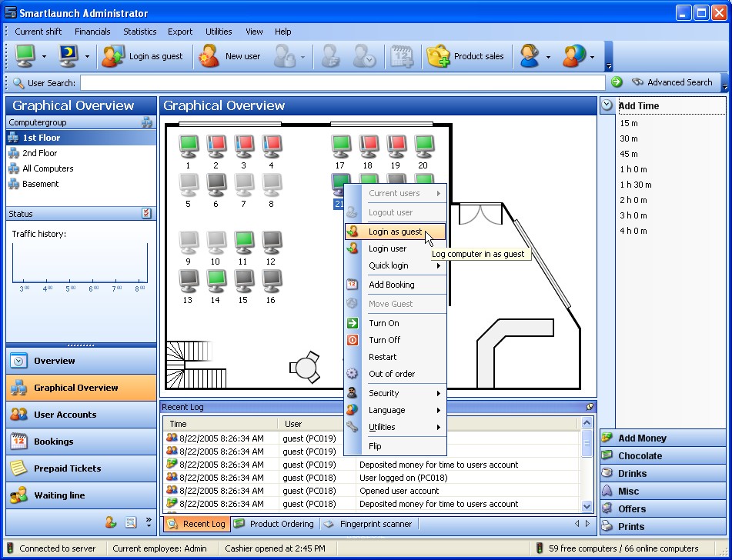
Task: Click the New user toolbar button
Action: (229, 56)
